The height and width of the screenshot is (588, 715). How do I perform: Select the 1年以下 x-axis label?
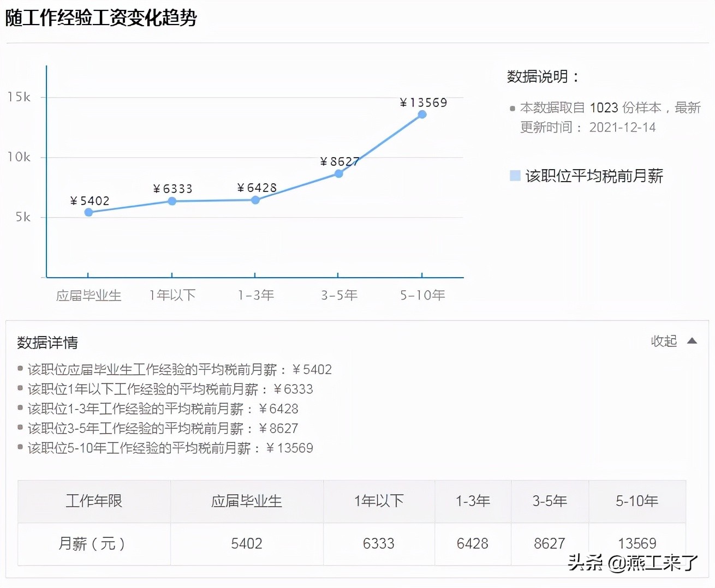tap(172, 295)
